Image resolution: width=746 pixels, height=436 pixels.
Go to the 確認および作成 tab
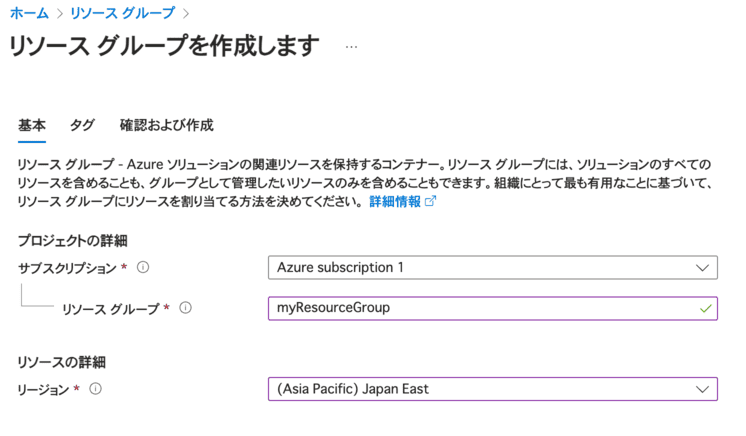click(166, 126)
